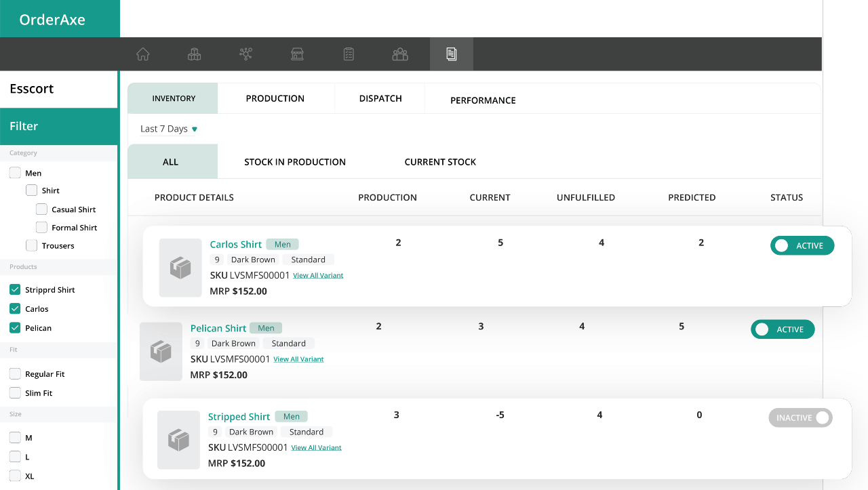The height and width of the screenshot is (490, 868).
Task: Open the stacked boxes products icon
Action: click(x=194, y=54)
